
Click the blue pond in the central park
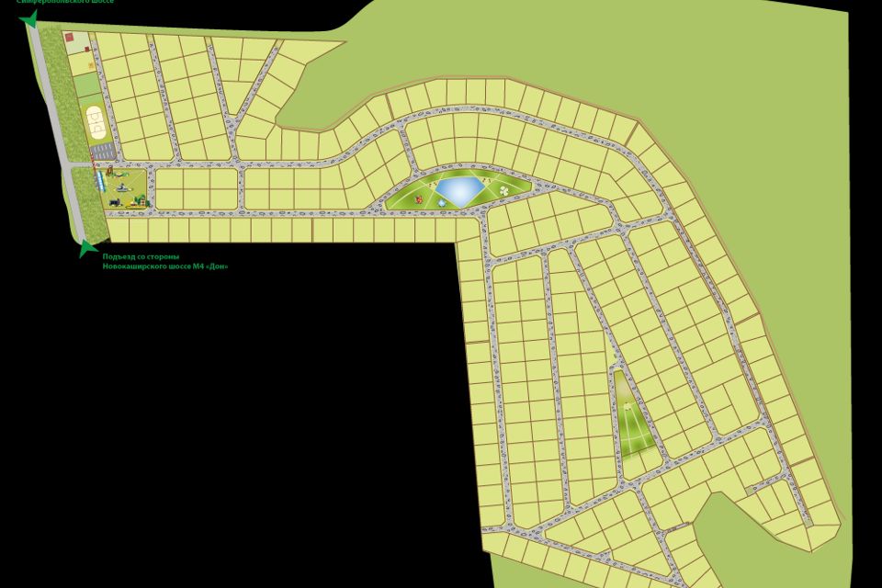tap(458, 191)
